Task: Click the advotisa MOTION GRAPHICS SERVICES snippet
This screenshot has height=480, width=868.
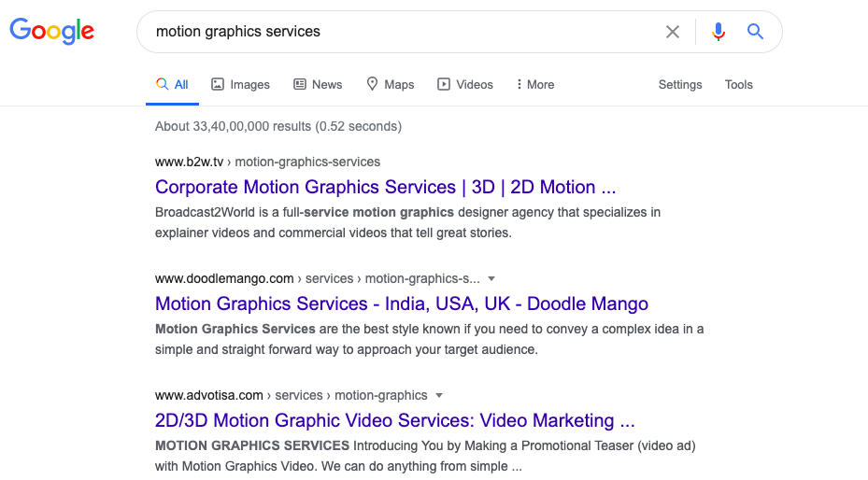Action: tap(425, 456)
